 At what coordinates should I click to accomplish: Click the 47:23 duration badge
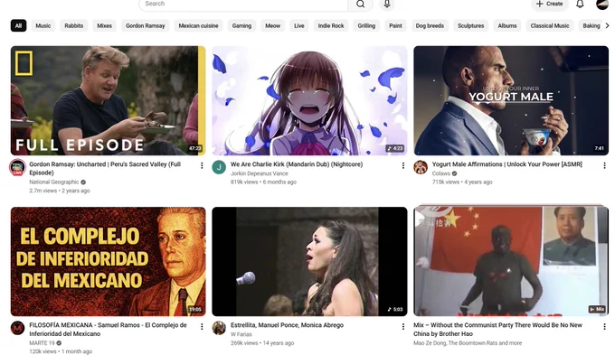tap(195, 148)
